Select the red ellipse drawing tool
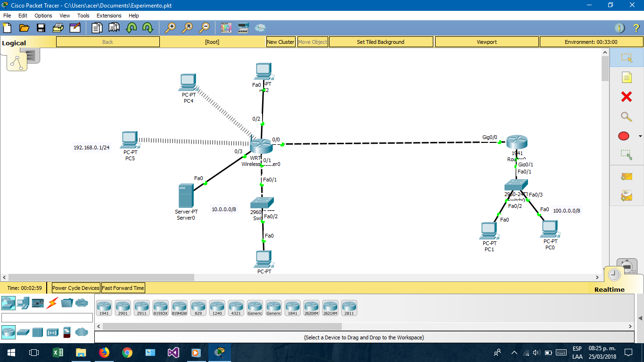644x362 pixels. (624, 136)
